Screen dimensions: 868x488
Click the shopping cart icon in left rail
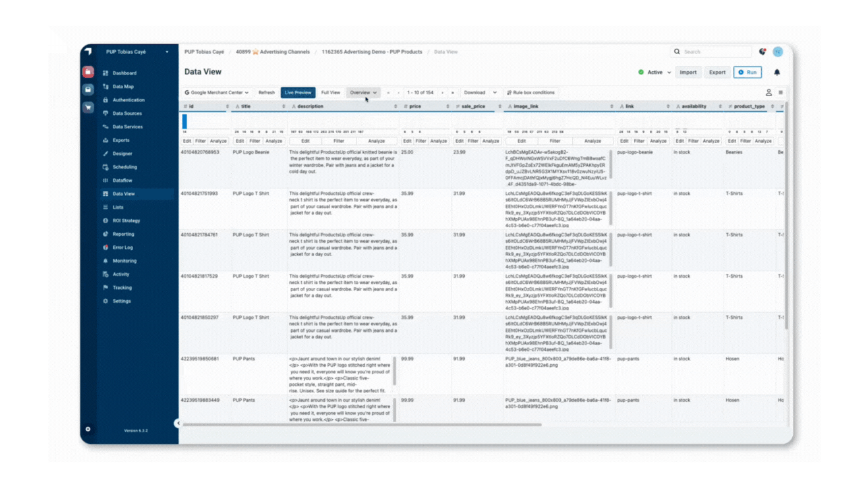tap(88, 107)
